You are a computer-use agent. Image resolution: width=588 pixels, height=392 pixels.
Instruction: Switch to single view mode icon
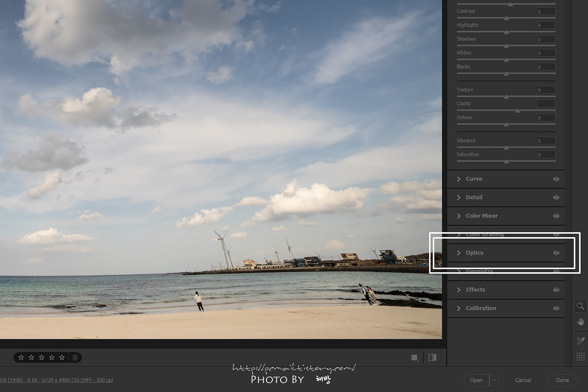(414, 358)
